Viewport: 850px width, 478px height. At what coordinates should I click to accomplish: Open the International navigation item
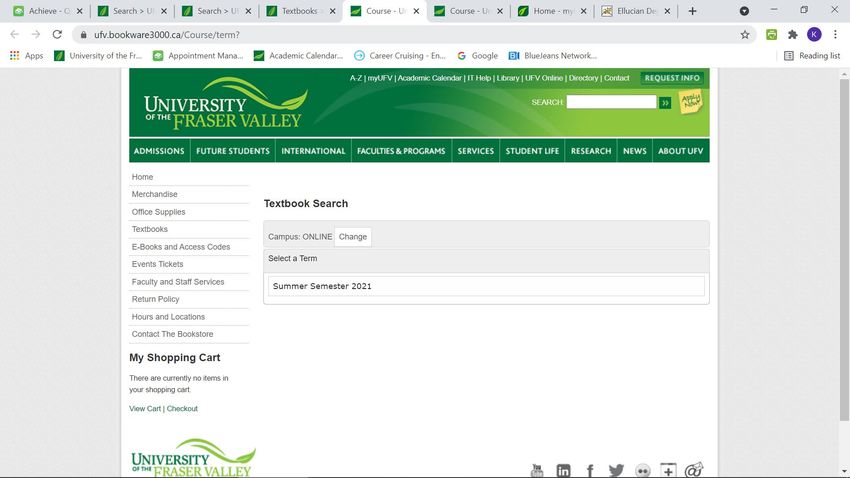(x=313, y=151)
